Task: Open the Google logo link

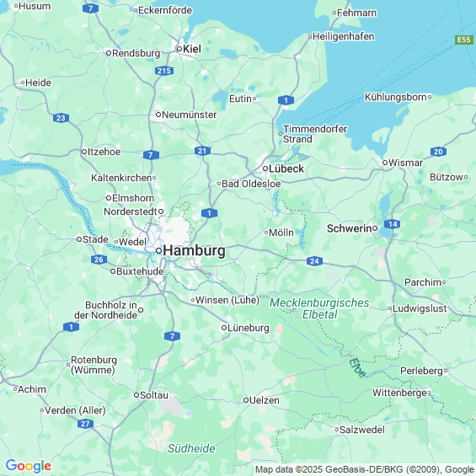Action: pos(29,466)
